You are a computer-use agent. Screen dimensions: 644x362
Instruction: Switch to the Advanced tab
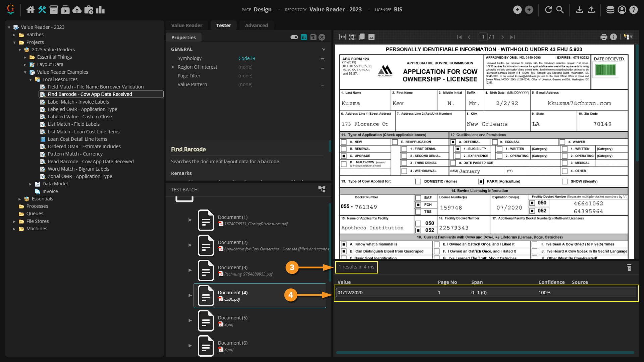coord(256,25)
